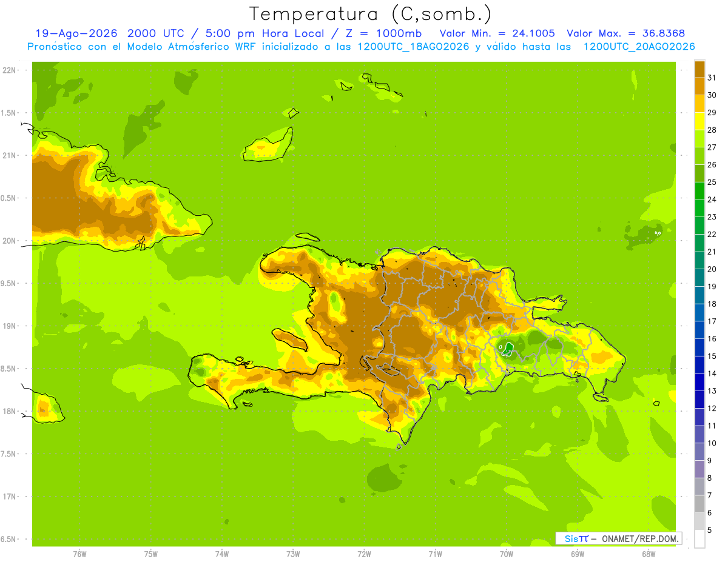Click the color bar label "25"
The height and width of the screenshot is (562, 728).
pyautogui.click(x=712, y=182)
